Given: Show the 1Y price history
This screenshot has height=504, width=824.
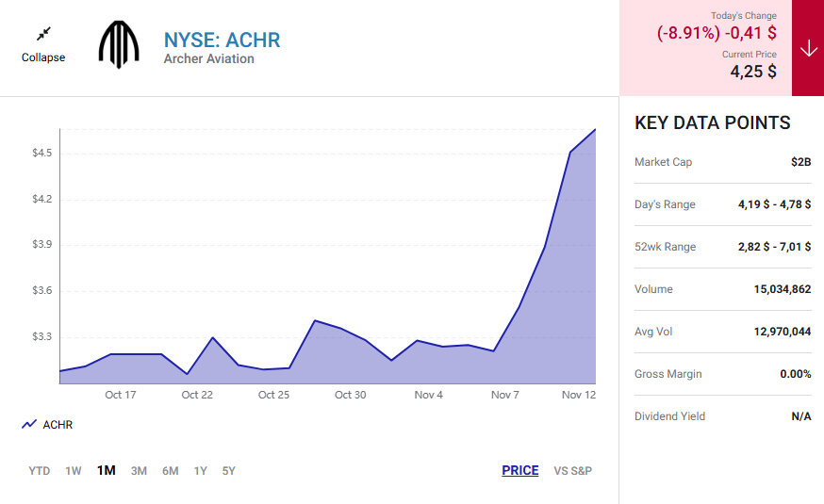Looking at the screenshot, I should tap(200, 471).
